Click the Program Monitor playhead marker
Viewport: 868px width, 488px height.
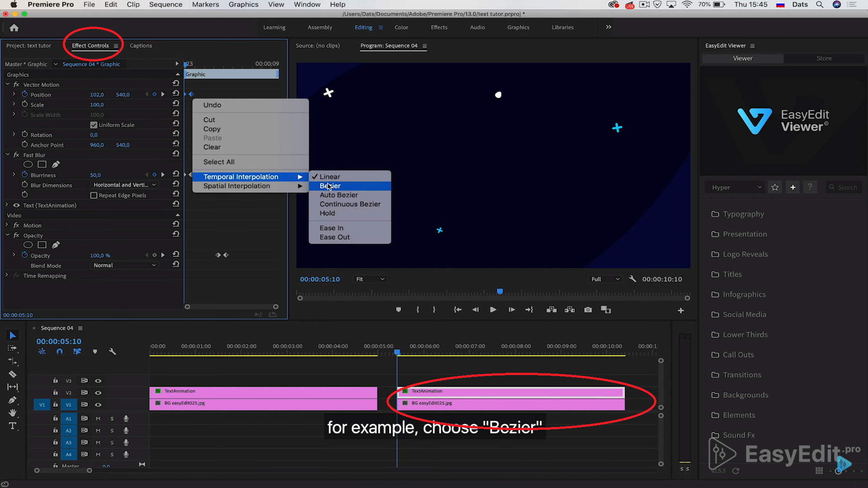click(x=500, y=291)
